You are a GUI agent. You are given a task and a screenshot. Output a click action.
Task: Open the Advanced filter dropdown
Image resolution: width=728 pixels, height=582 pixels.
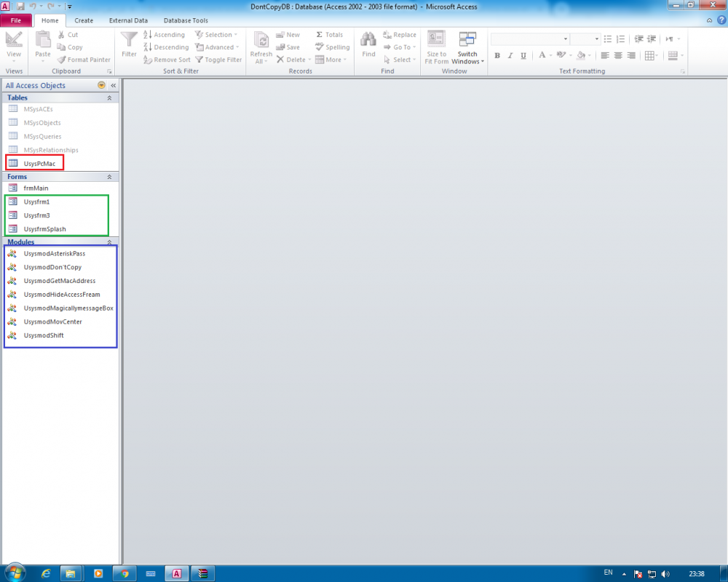click(217, 47)
